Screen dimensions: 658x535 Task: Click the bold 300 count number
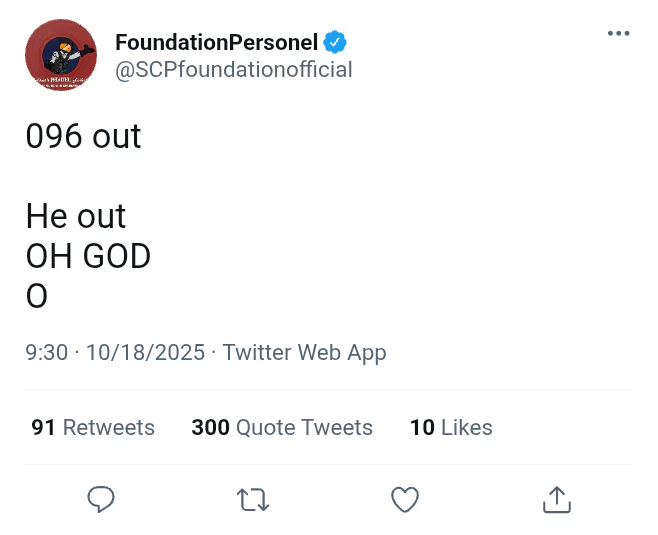pyautogui.click(x=210, y=428)
